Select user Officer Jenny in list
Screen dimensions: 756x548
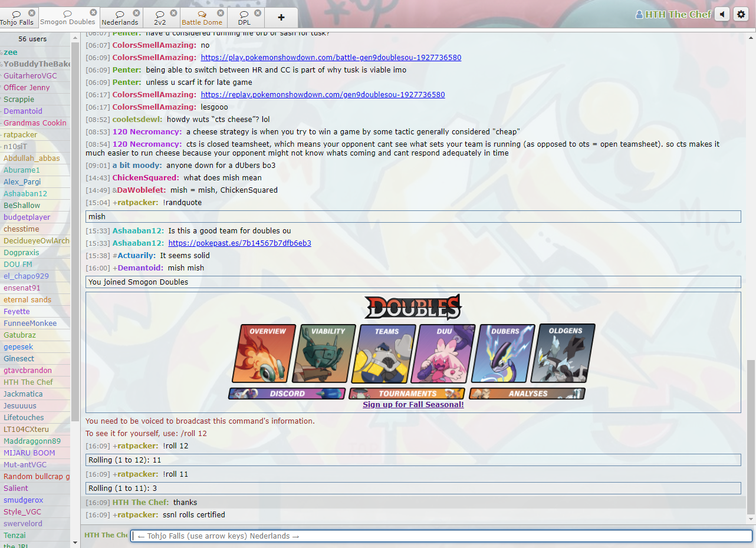35,88
